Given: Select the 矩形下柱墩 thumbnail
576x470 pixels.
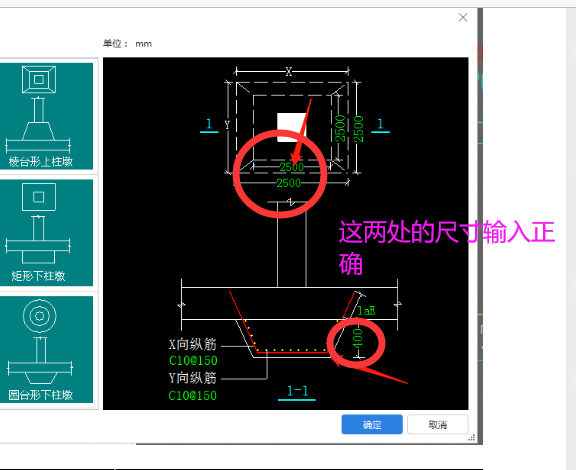Looking at the screenshot, I should [x=46, y=233].
